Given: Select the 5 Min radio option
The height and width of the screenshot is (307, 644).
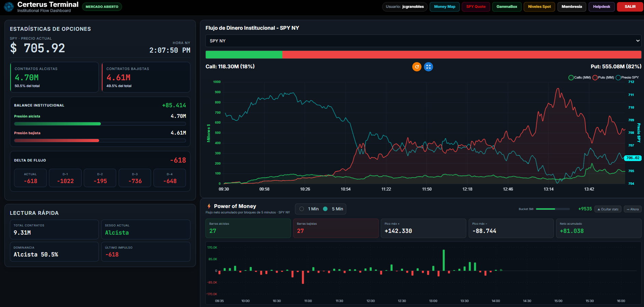Looking at the screenshot, I should (x=325, y=209).
